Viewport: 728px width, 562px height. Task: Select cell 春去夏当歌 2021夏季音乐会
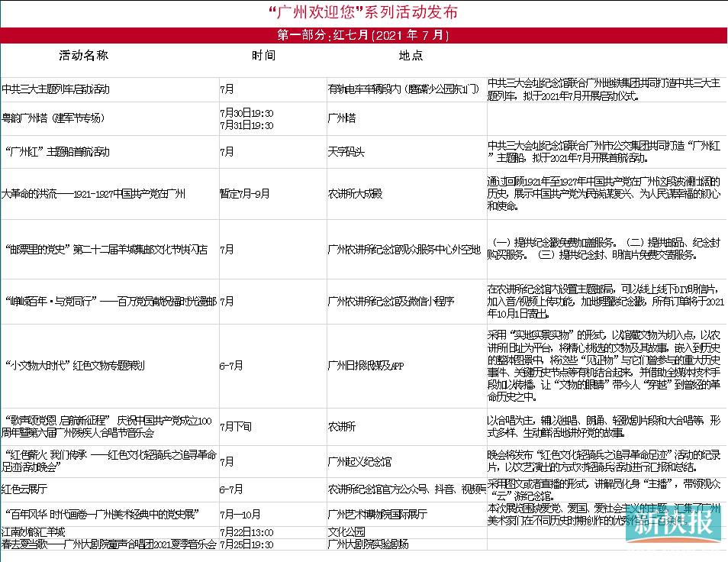pyautogui.click(x=109, y=544)
